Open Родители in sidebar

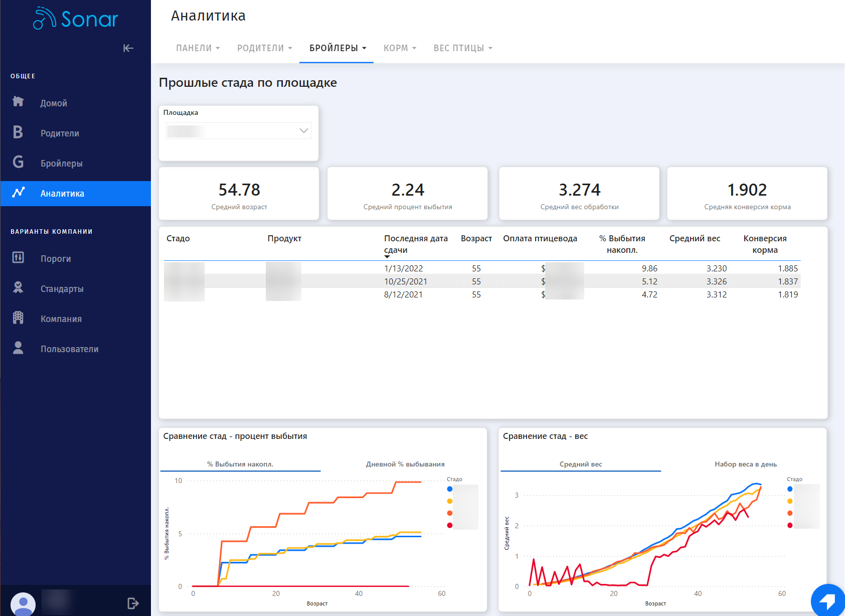pyautogui.click(x=60, y=133)
